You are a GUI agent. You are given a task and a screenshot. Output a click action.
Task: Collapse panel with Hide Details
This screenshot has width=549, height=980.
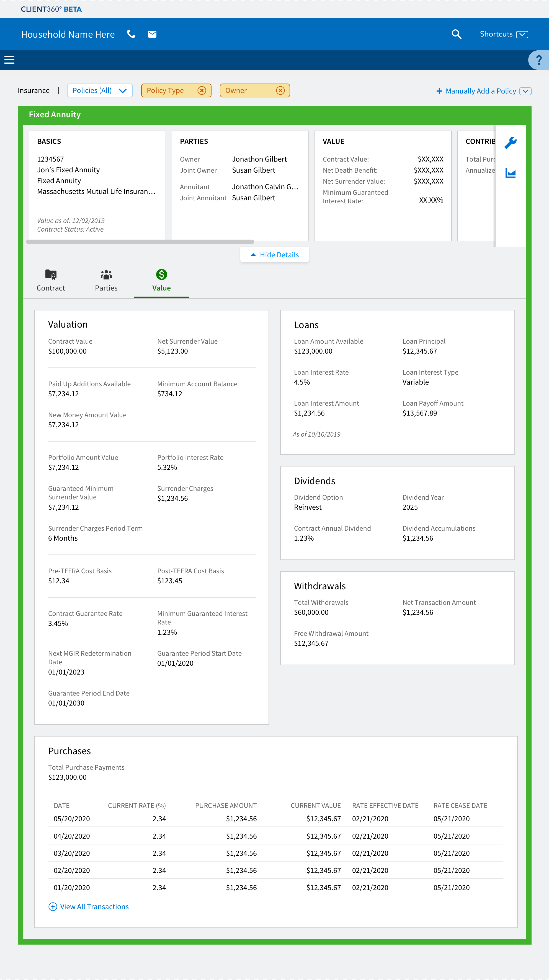pos(275,255)
